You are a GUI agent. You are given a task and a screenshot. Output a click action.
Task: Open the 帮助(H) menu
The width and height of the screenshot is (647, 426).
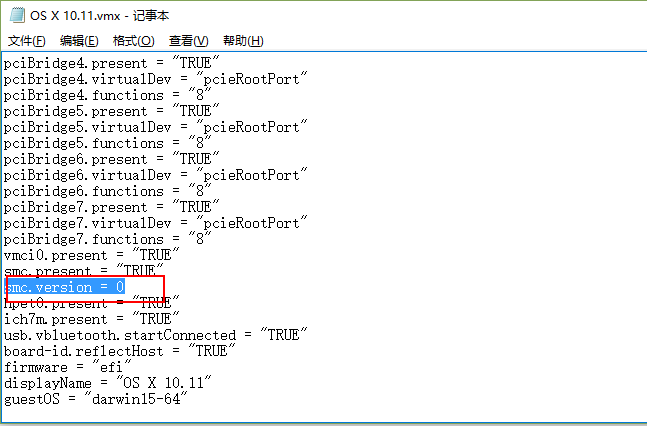click(x=243, y=40)
